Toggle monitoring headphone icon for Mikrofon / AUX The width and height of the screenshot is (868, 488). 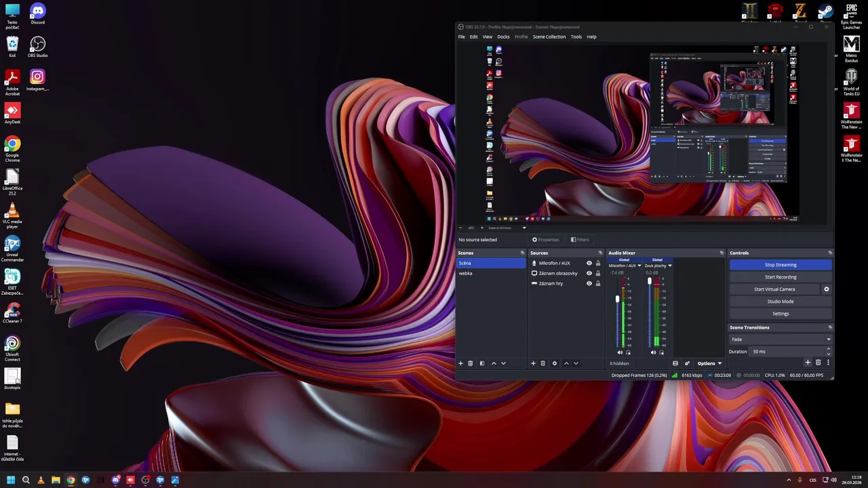(x=628, y=352)
